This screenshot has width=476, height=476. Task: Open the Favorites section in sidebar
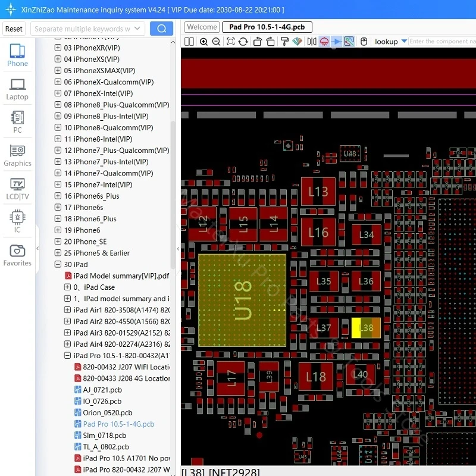(17, 255)
